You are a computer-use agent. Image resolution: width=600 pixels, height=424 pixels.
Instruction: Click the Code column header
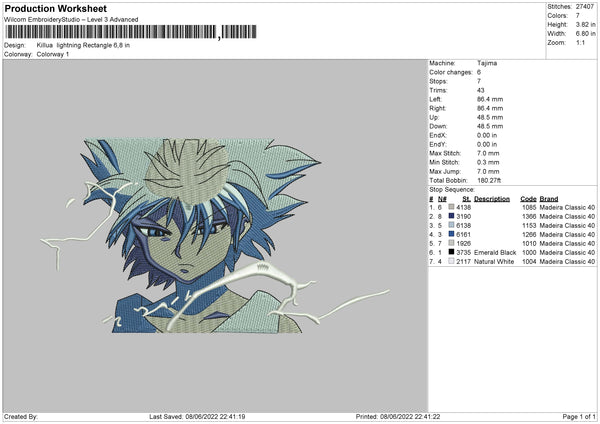pos(528,199)
